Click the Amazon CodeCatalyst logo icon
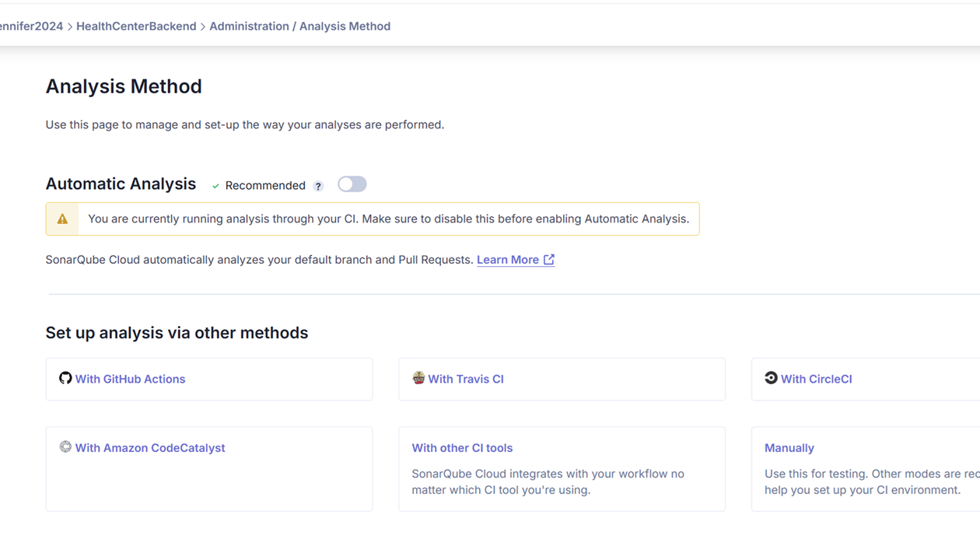Image resolution: width=980 pixels, height=560 pixels. 65,446
